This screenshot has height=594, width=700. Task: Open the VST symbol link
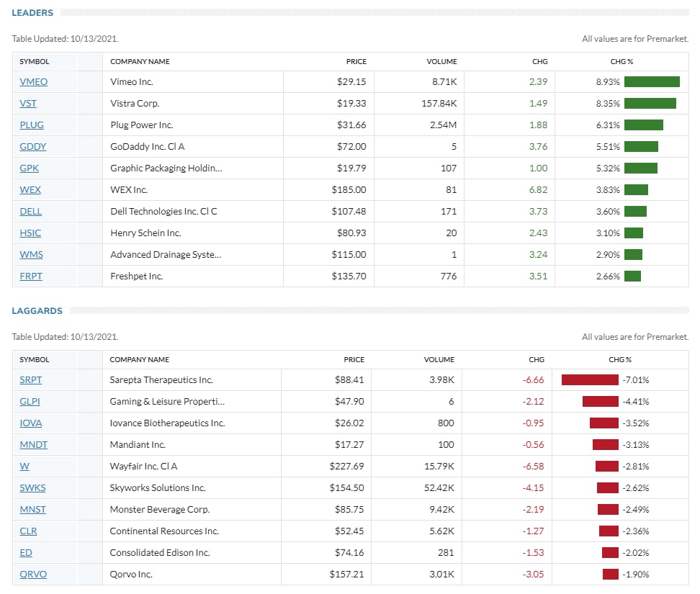tap(28, 104)
